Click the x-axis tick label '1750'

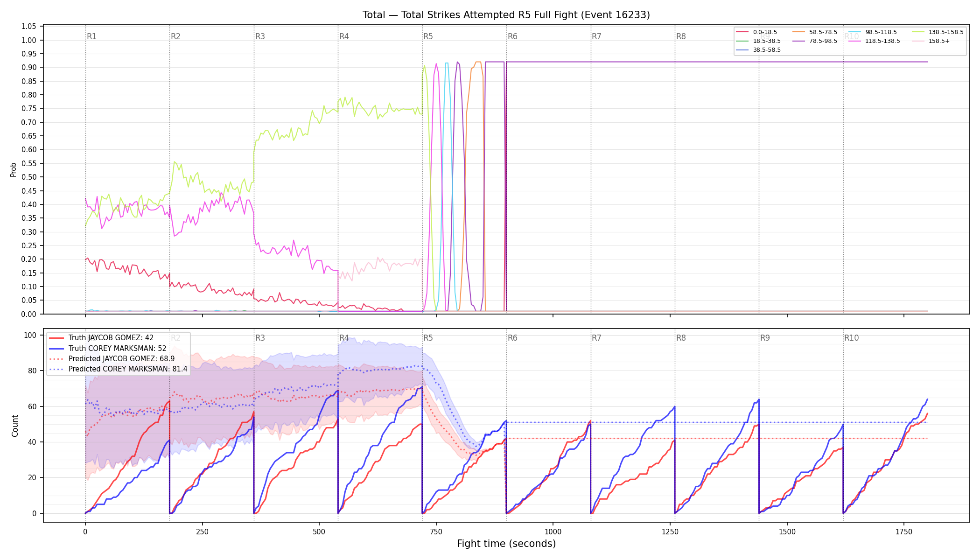coord(904,532)
